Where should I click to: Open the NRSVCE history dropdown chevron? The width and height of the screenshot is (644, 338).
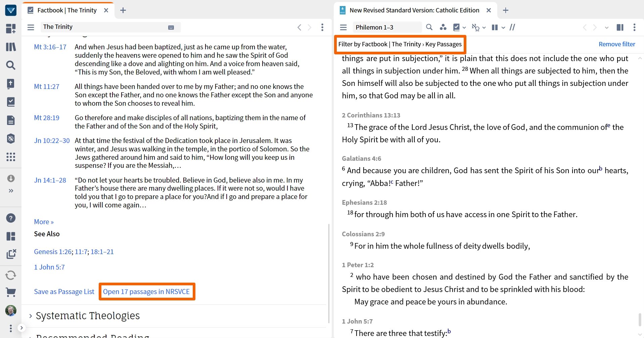point(606,28)
